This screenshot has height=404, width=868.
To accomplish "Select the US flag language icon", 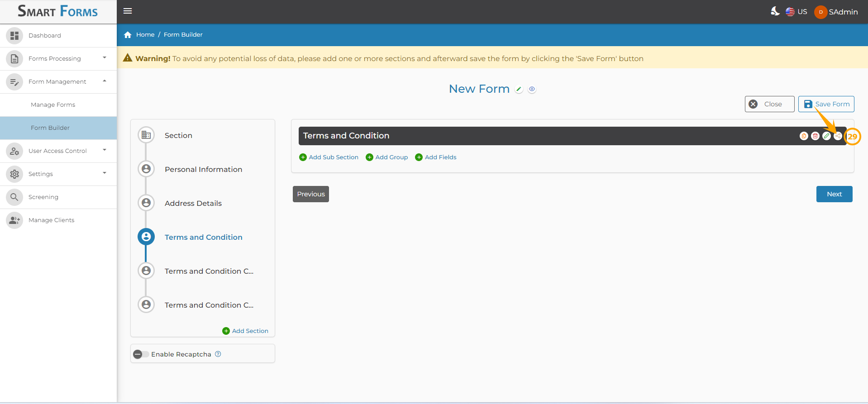I will coord(790,12).
